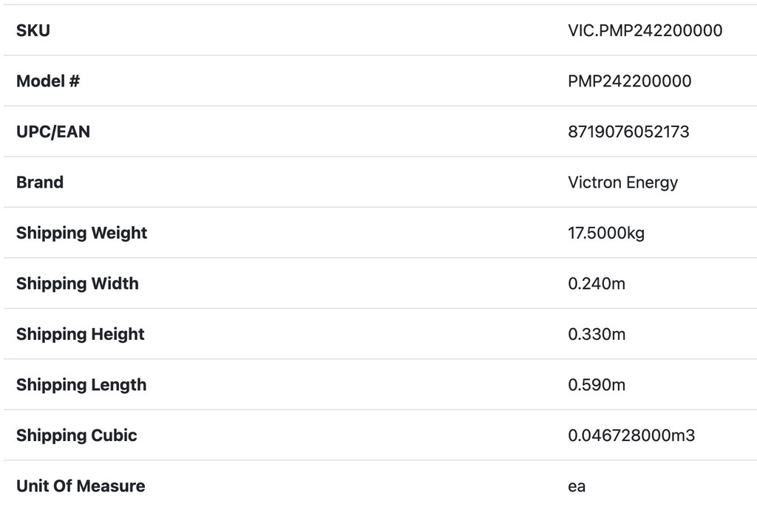This screenshot has height=532, width=757.
Task: Click the Shipping Height label
Action: point(81,334)
